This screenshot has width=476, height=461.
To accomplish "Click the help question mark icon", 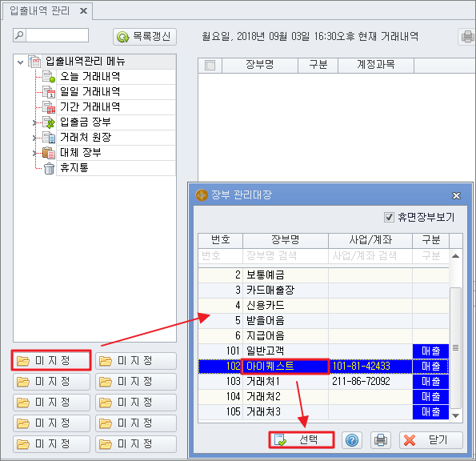I will point(352,440).
